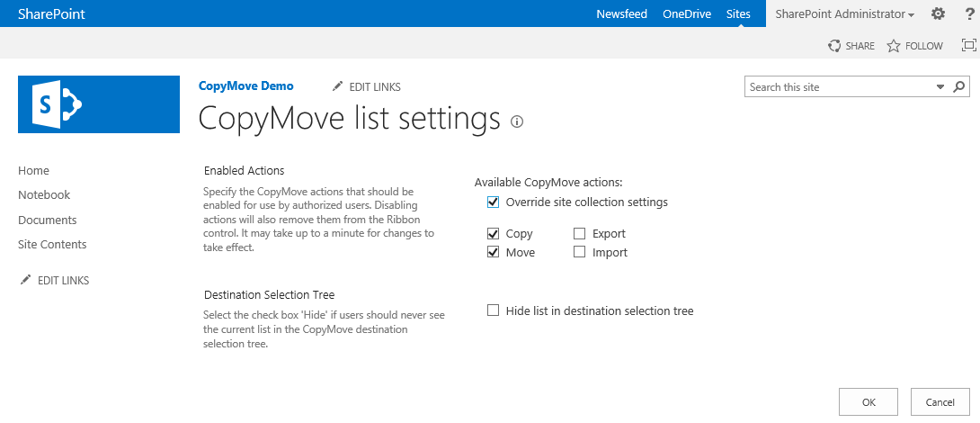Viewport: 980px width, 423px height.
Task: Enable the Export action checkbox
Action: pos(579,233)
